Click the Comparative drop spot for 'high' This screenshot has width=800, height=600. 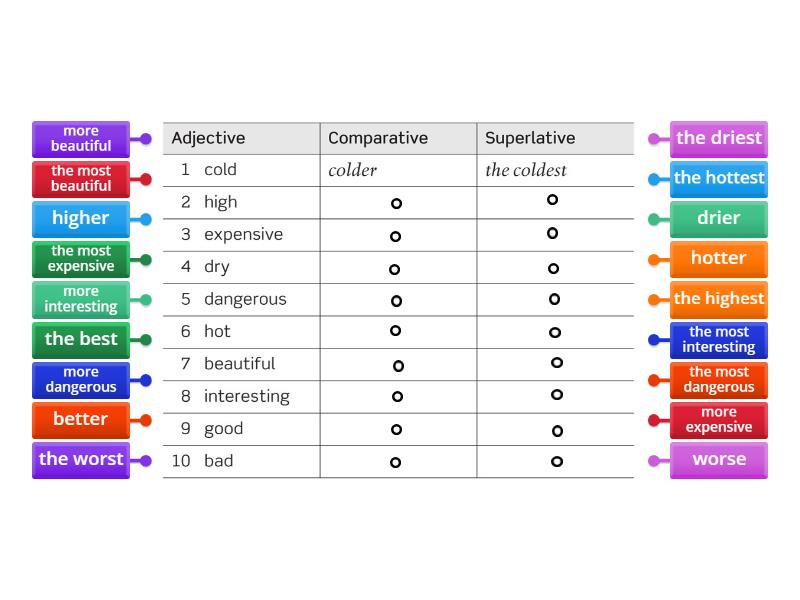click(397, 202)
